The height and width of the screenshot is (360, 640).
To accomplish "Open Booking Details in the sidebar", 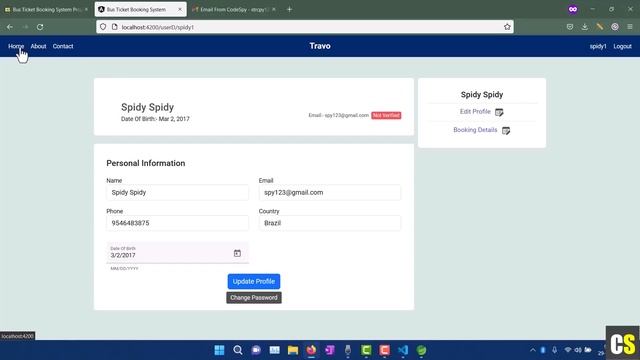I will point(475,130).
